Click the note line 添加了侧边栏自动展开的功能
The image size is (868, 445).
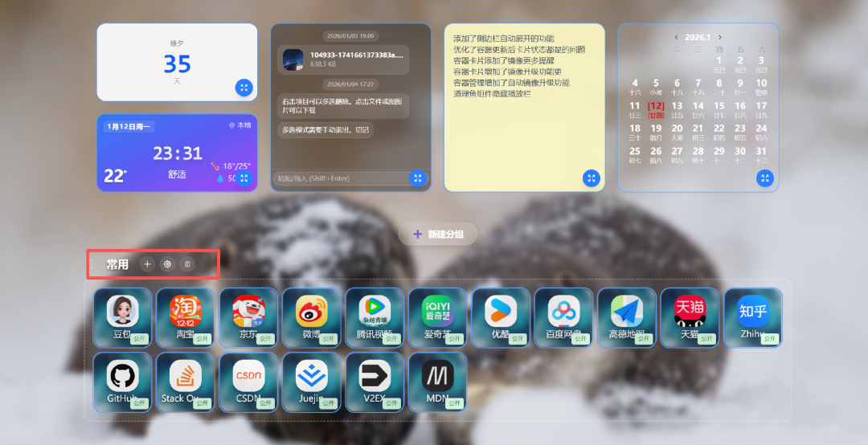504,39
